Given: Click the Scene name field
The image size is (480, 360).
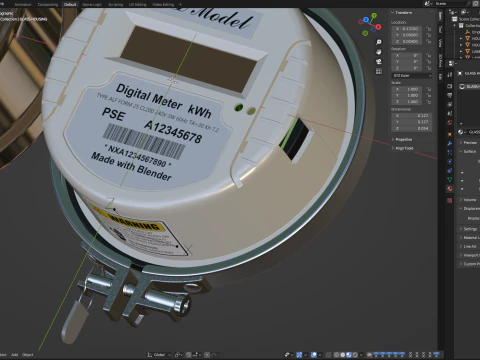Looking at the screenshot, I should (450, 4).
